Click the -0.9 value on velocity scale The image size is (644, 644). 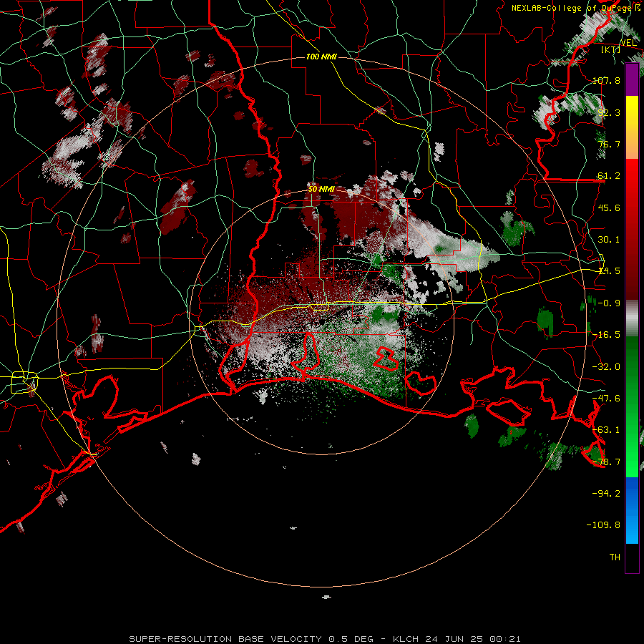point(609,303)
